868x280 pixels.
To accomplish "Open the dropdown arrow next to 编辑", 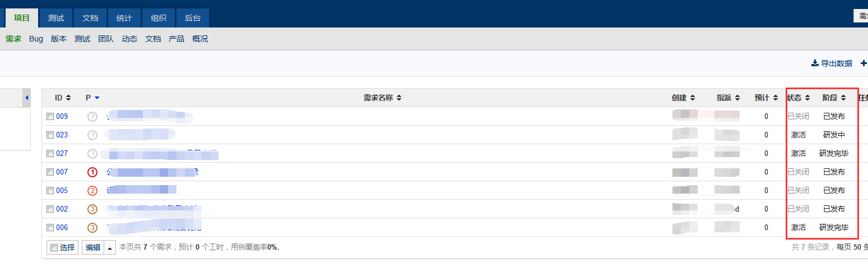I will pyautogui.click(x=110, y=247).
